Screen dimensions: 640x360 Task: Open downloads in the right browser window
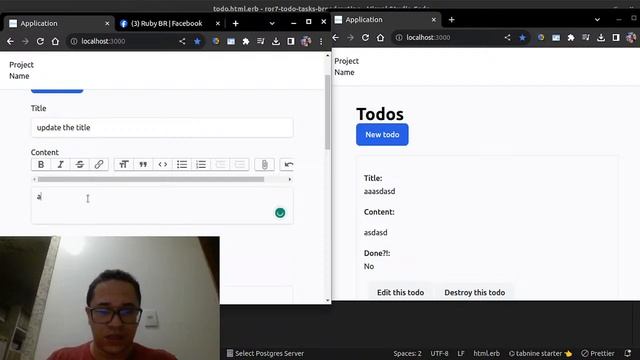(x=601, y=38)
